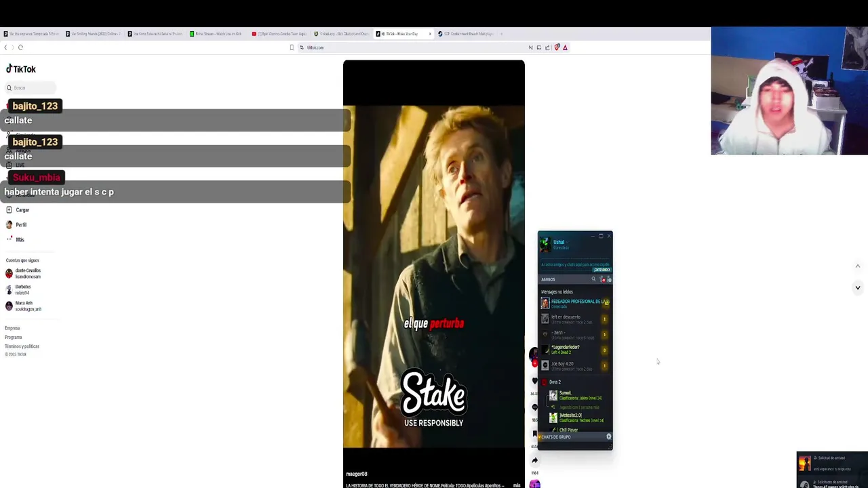Image resolution: width=868 pixels, height=488 pixels.
Task: Reload the page with refresh icon
Action: coord(20,47)
